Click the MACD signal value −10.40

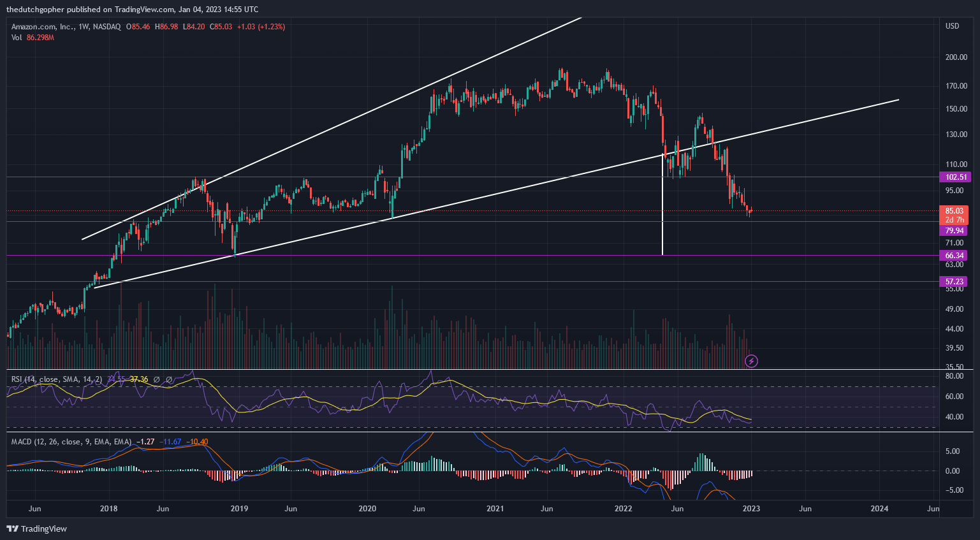point(198,442)
